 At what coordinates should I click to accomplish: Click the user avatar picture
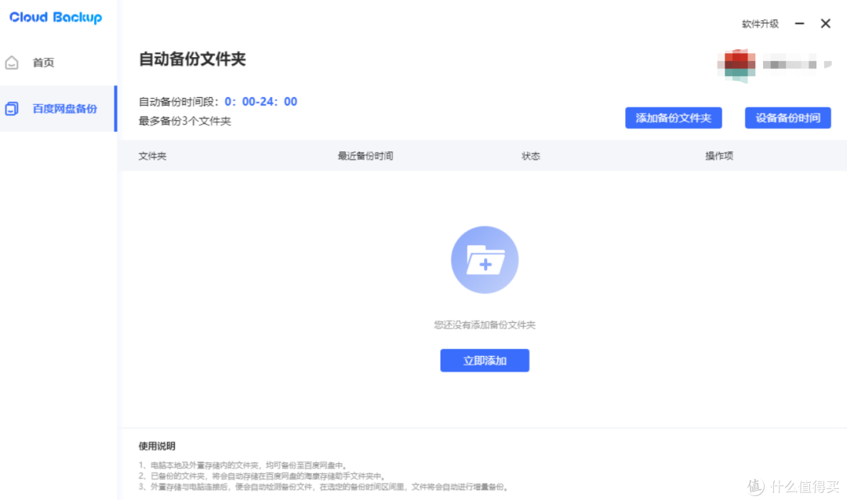click(736, 65)
